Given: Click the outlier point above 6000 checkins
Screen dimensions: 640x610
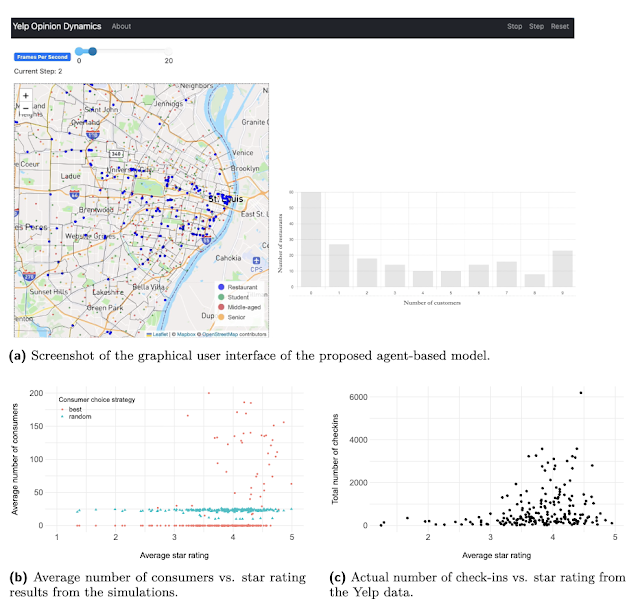Looking at the screenshot, I should pyautogui.click(x=581, y=393).
